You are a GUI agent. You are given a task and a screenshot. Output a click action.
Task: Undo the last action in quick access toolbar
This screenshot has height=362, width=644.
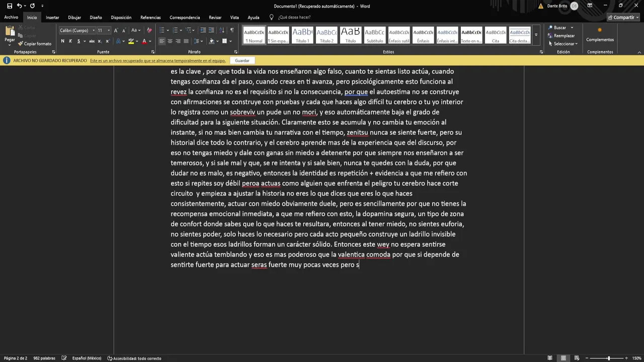[x=19, y=6]
